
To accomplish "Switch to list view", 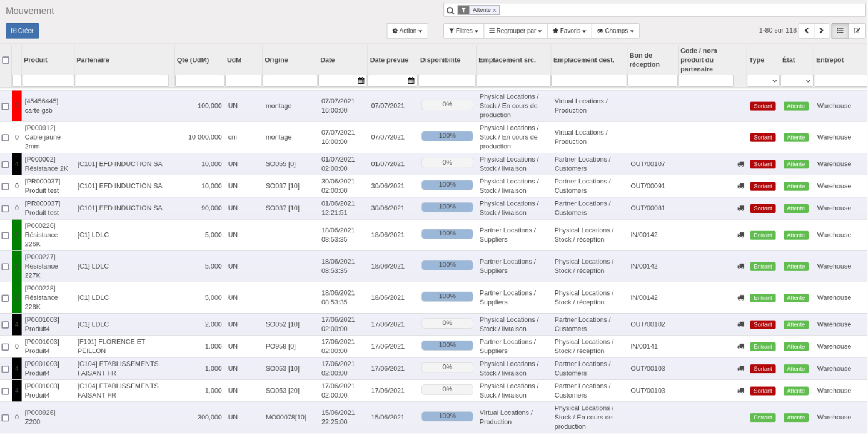I will [840, 31].
